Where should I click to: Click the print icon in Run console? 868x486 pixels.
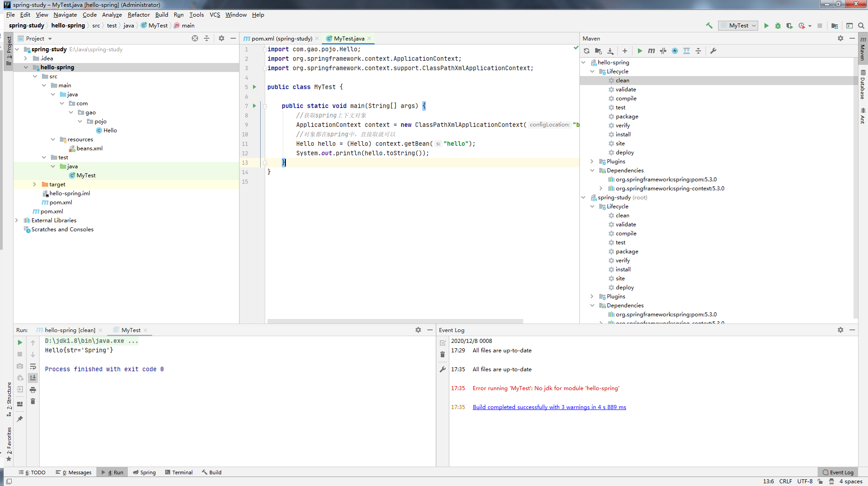coord(33,390)
